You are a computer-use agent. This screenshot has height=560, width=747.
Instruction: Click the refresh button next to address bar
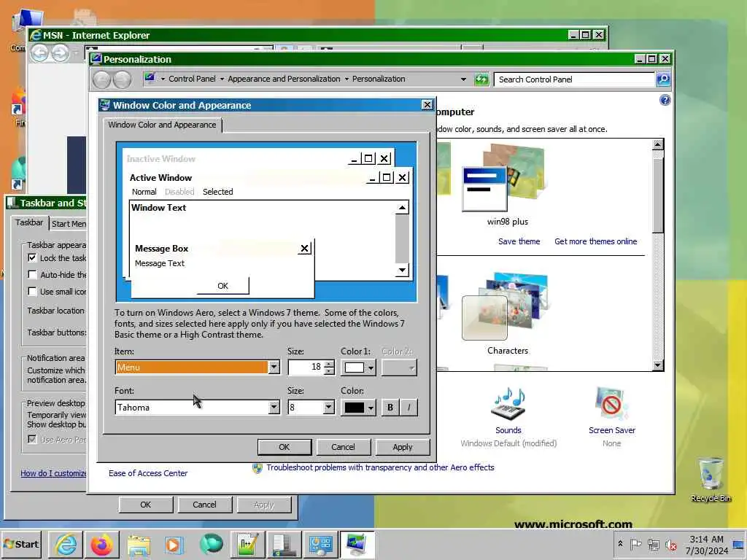pos(481,79)
